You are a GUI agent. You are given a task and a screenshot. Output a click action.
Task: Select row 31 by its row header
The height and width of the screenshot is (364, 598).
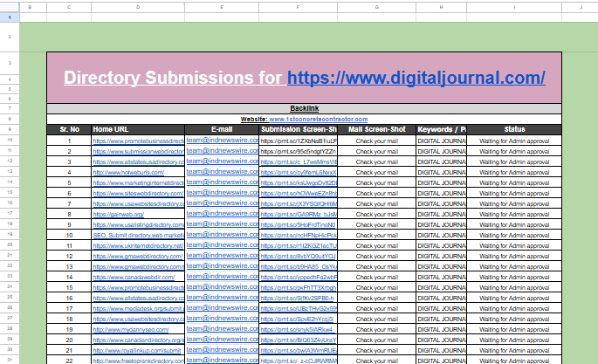[10, 360]
